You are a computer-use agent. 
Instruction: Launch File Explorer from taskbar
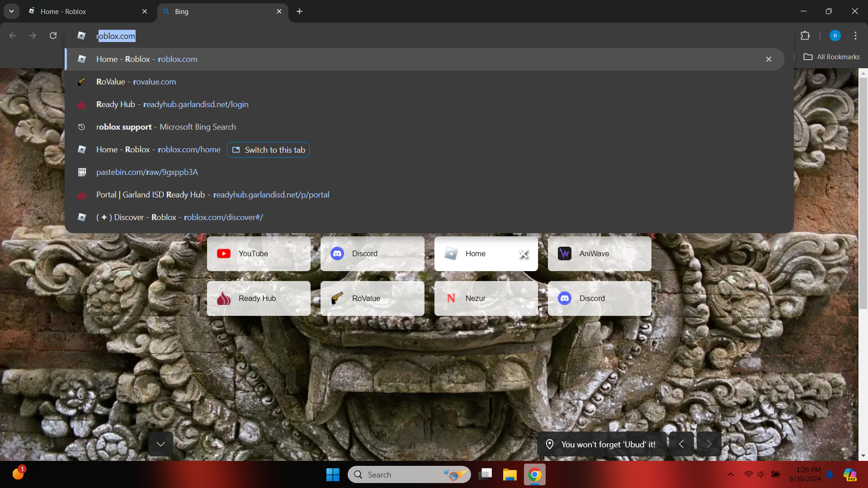509,475
